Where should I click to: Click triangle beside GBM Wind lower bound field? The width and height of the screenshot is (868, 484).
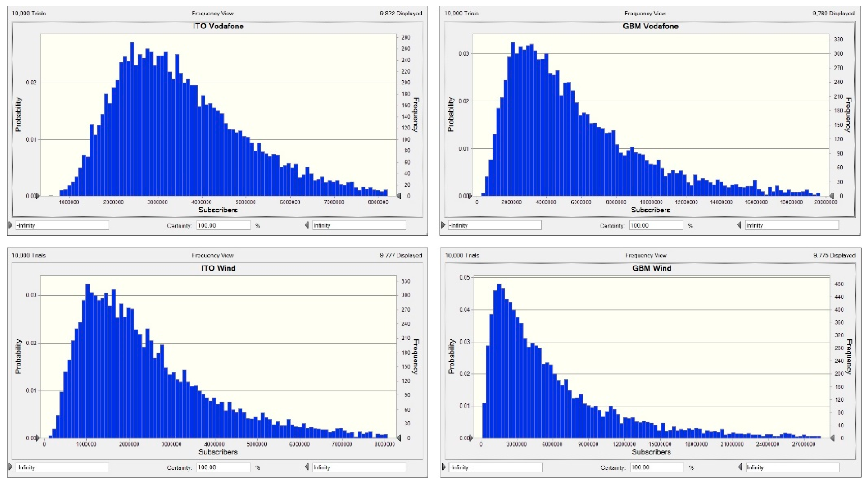(x=444, y=467)
